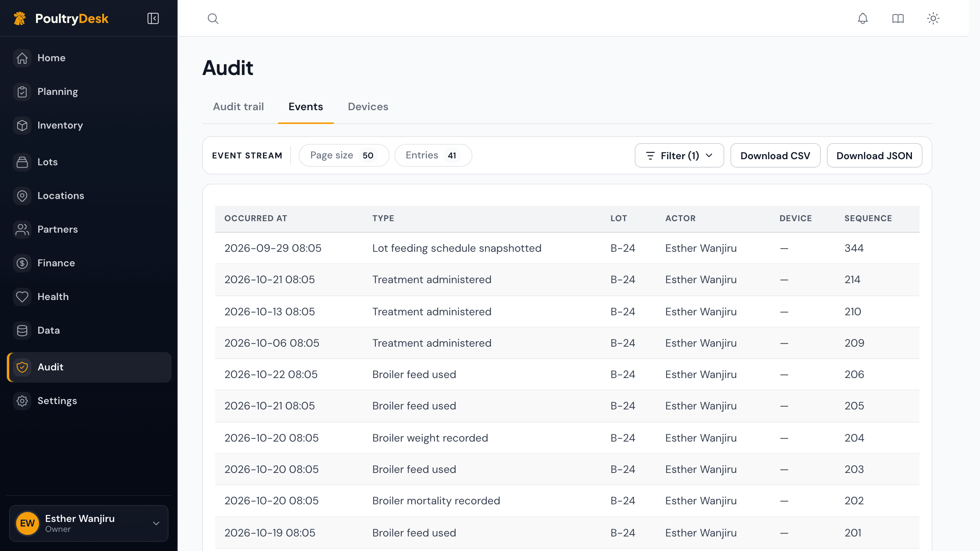Open Data database icon
Image resolution: width=980 pixels, height=551 pixels.
22,331
